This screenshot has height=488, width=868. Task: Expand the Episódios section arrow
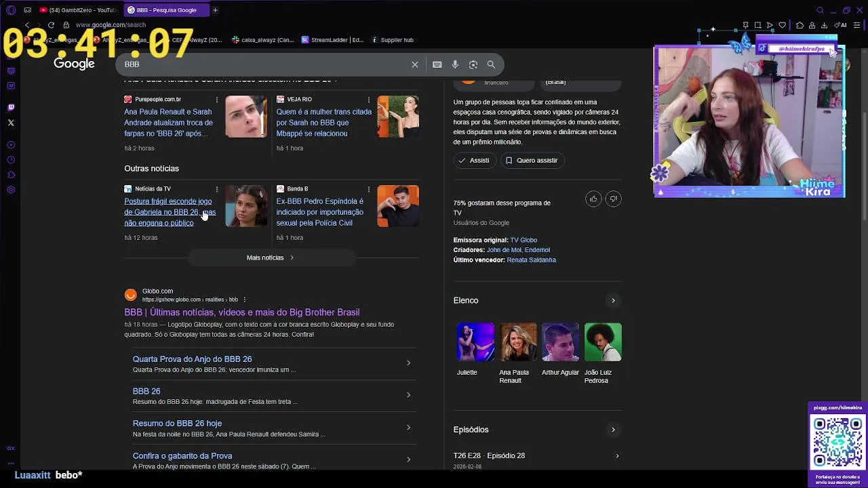click(613, 430)
